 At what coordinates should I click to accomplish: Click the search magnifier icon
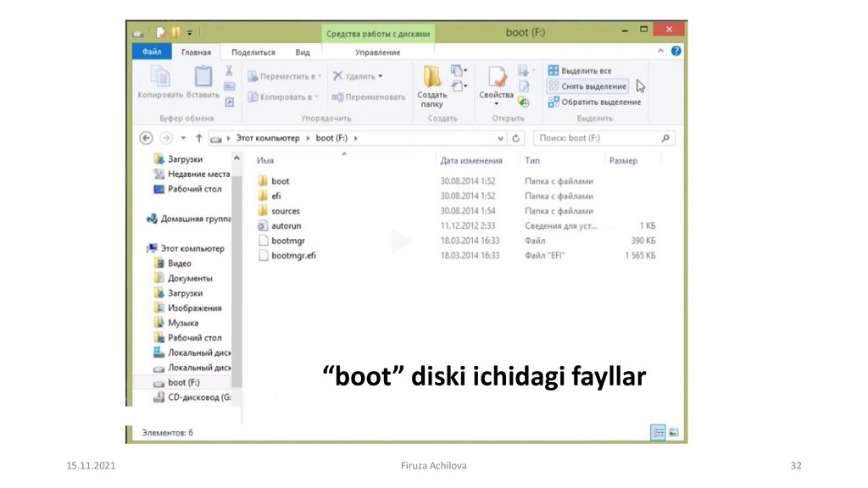[x=665, y=138]
